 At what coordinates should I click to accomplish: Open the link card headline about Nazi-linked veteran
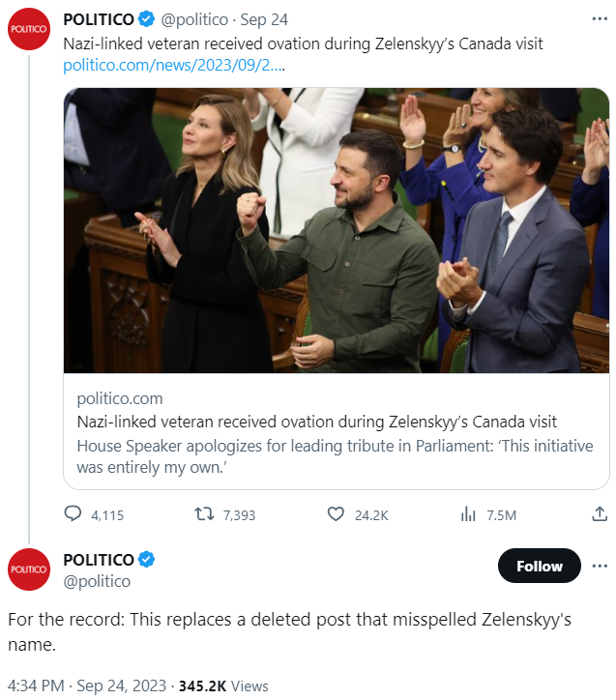coord(316,423)
